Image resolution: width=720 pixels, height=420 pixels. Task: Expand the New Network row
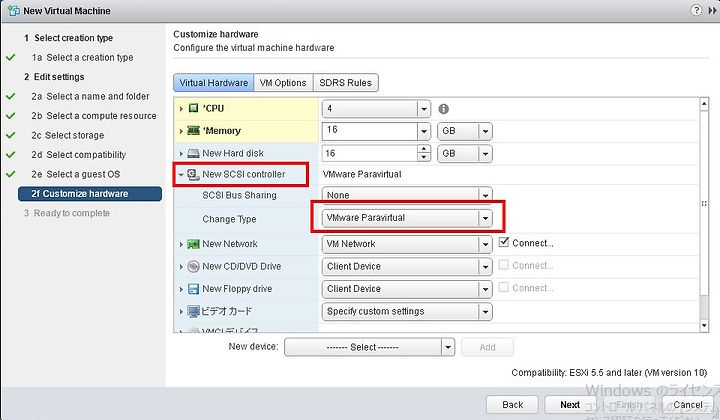[x=181, y=245]
